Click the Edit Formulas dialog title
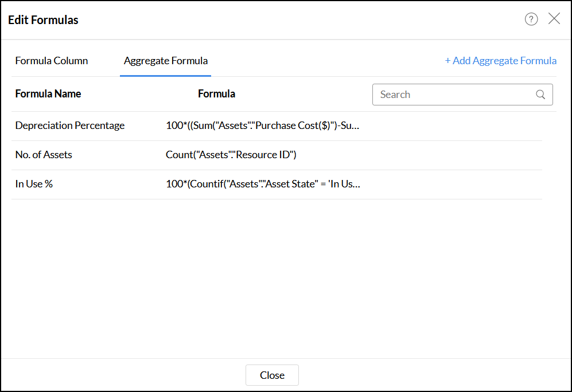The height and width of the screenshot is (392, 572). [44, 20]
